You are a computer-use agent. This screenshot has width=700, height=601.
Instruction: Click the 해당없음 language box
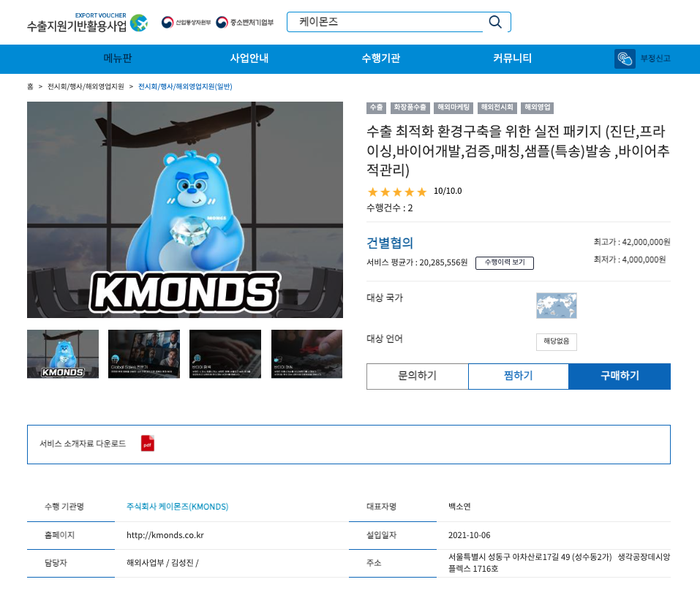[x=556, y=341]
